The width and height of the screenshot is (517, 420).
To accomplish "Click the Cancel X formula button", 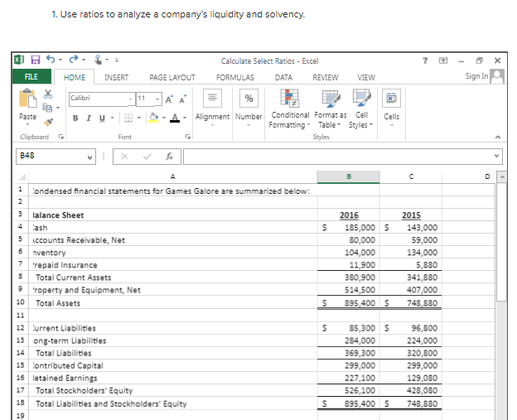I will [124, 157].
